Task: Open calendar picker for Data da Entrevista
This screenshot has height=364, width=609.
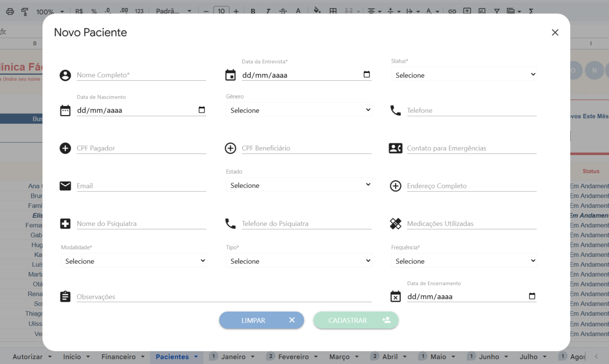Action: (x=367, y=74)
